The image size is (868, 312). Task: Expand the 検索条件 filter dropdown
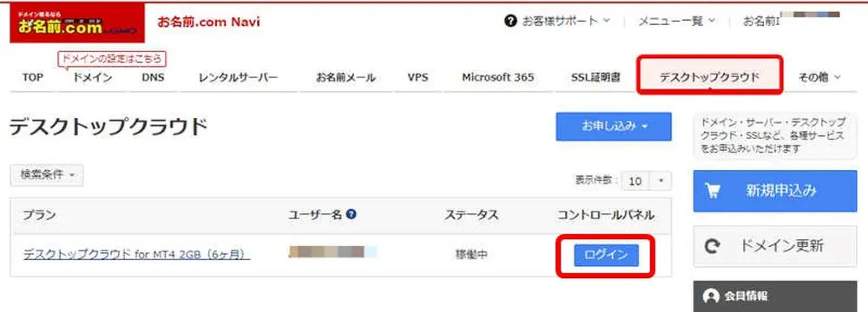[47, 175]
